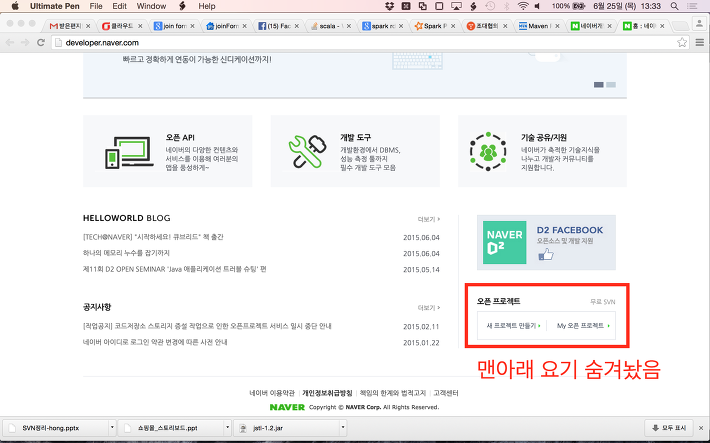Click the browser forward arrow
Image resolution: width=710 pixels, height=443 pixels.
point(25,43)
